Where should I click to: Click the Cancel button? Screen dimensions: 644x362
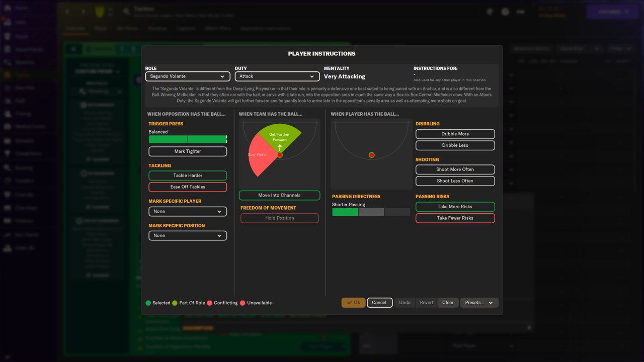point(379,303)
